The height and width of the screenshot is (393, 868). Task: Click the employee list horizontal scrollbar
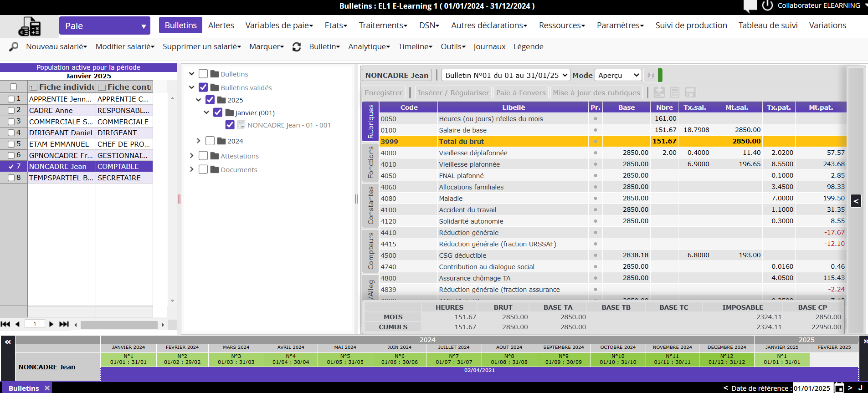[118, 325]
